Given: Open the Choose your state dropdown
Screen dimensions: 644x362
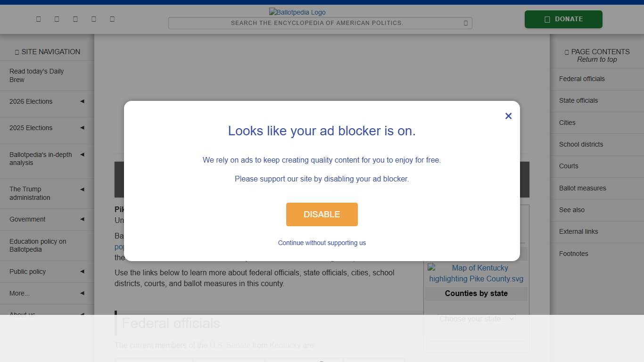Looking at the screenshot, I should point(476,319).
